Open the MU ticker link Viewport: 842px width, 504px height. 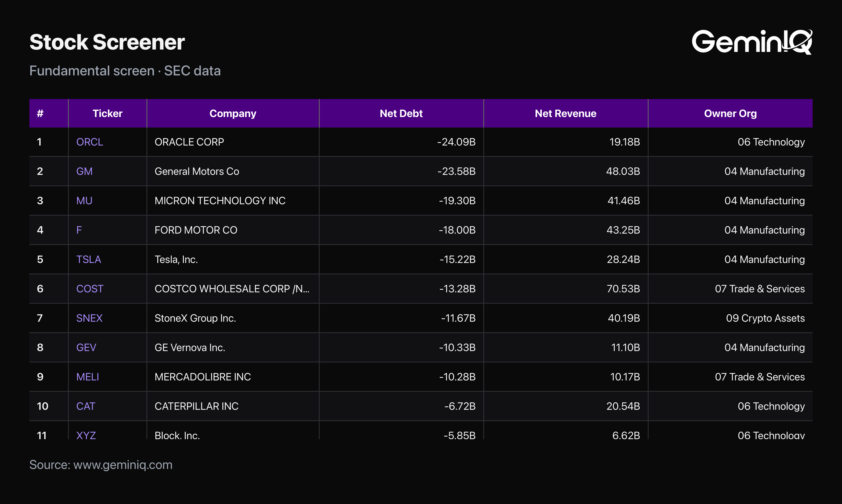pos(84,201)
